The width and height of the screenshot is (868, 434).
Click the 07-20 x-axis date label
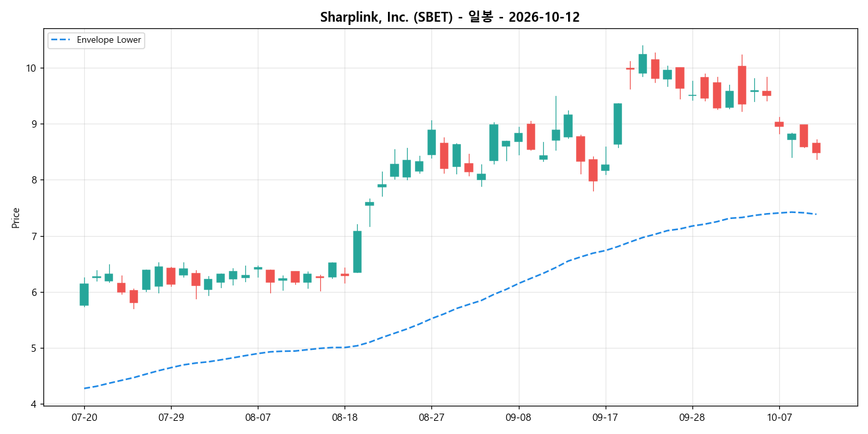84,418
